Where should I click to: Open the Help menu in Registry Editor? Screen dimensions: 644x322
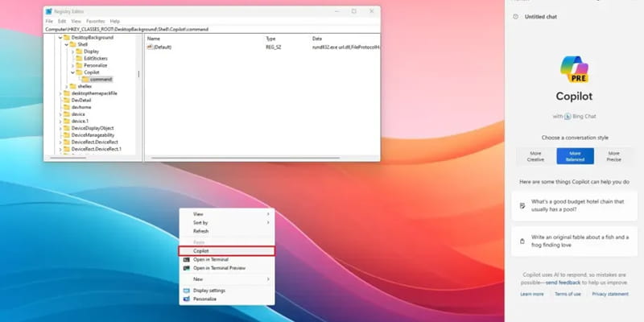click(115, 22)
